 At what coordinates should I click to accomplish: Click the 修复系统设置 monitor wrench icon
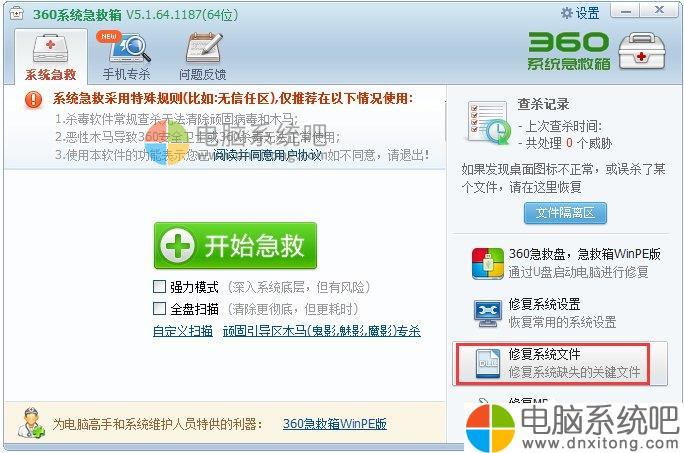[488, 313]
